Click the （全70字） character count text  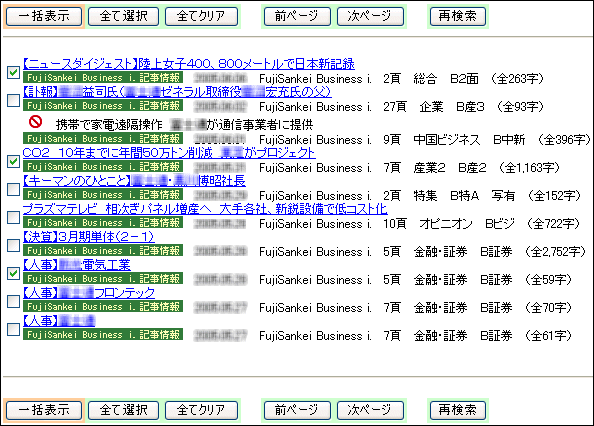(x=548, y=308)
